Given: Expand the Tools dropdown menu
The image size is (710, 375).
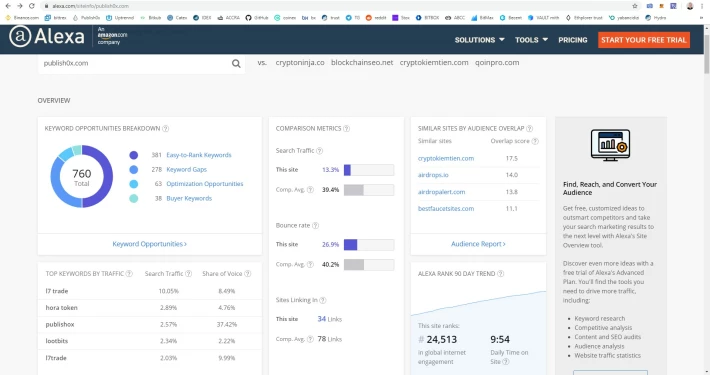Looking at the screenshot, I should coord(532,40).
